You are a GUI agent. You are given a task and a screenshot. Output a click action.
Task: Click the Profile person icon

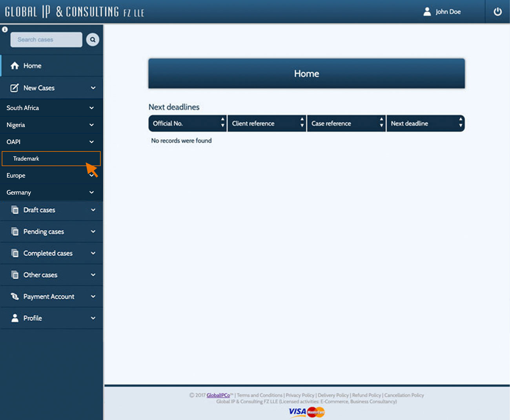[15, 318]
